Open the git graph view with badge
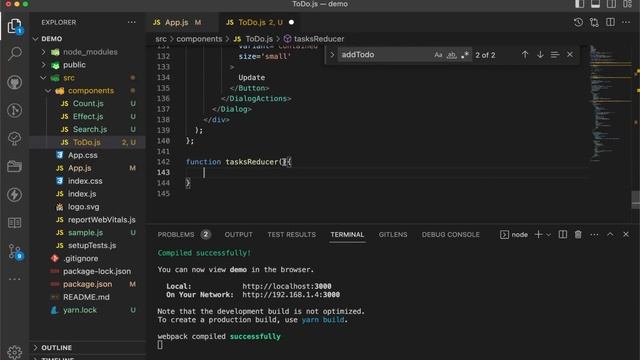Viewport: 640px width, 360px height. (x=16, y=251)
